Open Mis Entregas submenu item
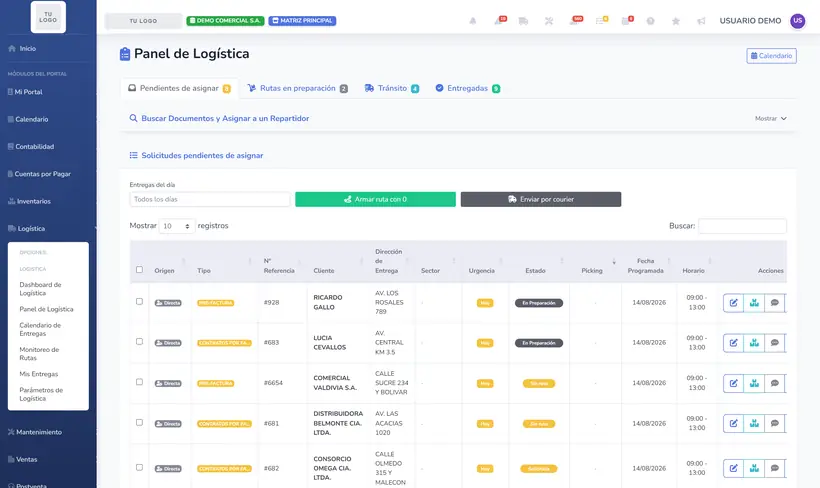820x488 pixels. click(x=39, y=374)
